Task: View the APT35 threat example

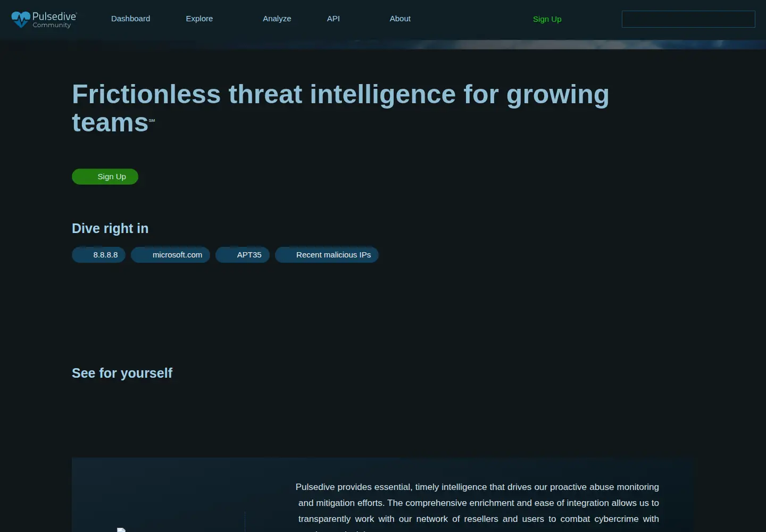Action: point(243,255)
